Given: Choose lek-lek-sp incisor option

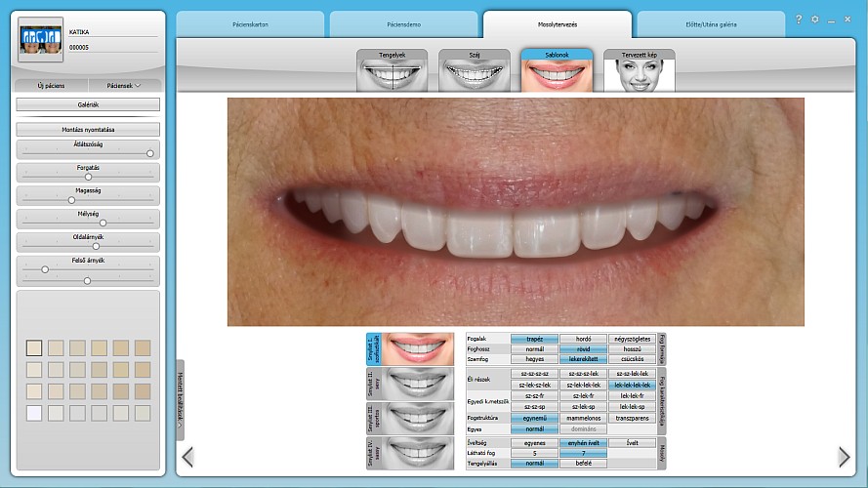Looking at the screenshot, I should coord(632,407).
